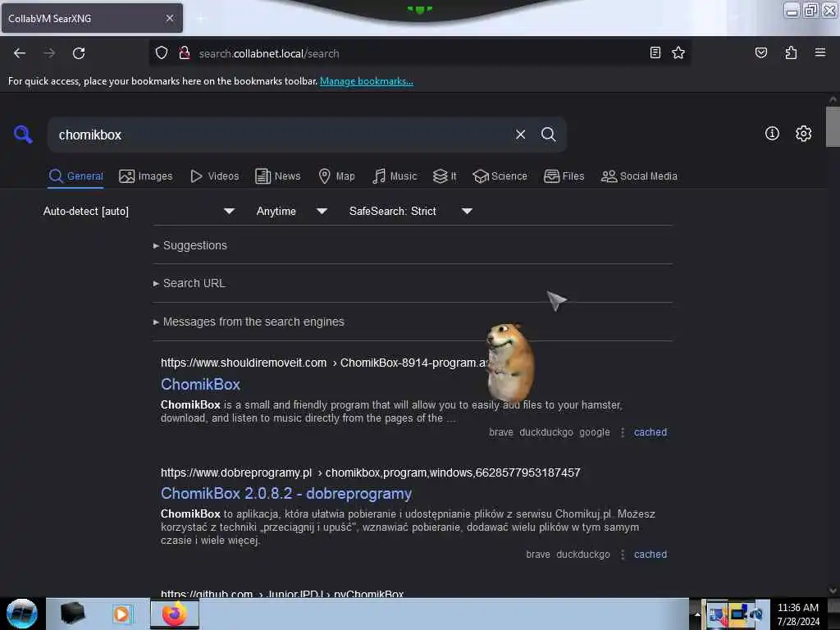Open the Windows Start orb

point(22,614)
